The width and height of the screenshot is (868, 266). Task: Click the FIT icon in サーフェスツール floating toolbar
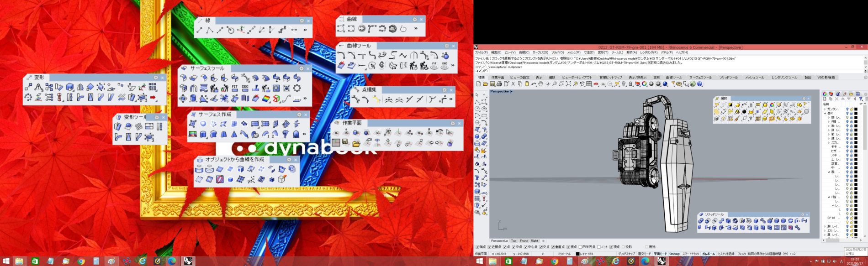(235, 88)
